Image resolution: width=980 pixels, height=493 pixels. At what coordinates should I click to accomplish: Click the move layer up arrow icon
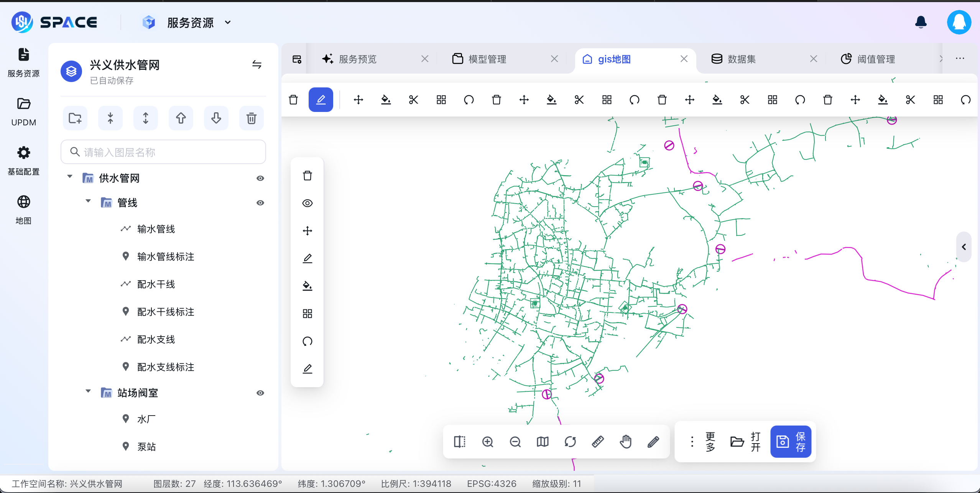(x=181, y=118)
